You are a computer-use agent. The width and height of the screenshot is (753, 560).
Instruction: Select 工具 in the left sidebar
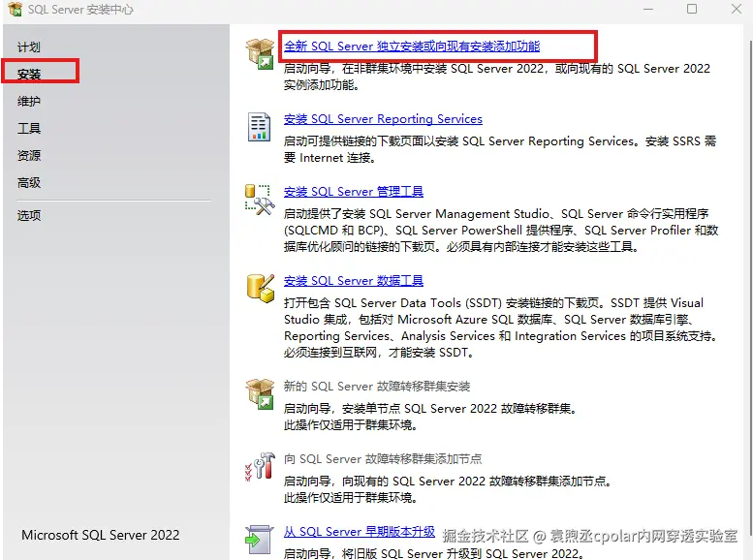tap(29, 128)
